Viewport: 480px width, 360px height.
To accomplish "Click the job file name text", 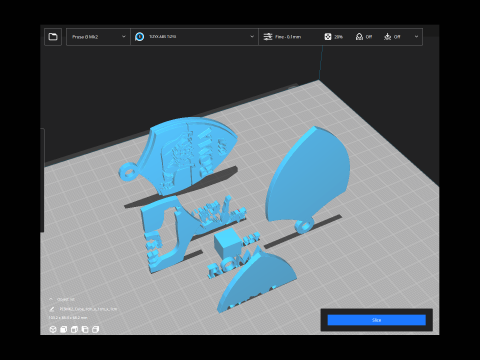I will (88, 309).
